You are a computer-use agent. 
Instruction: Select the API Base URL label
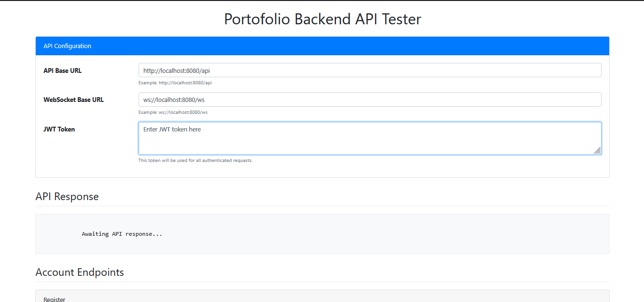point(62,70)
